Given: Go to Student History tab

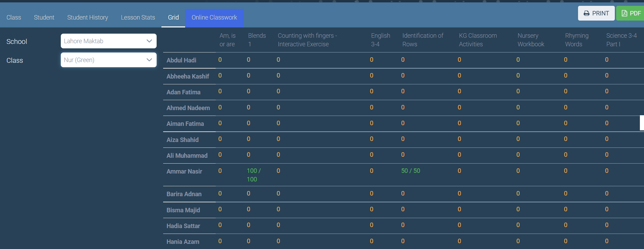Looking at the screenshot, I should [88, 17].
